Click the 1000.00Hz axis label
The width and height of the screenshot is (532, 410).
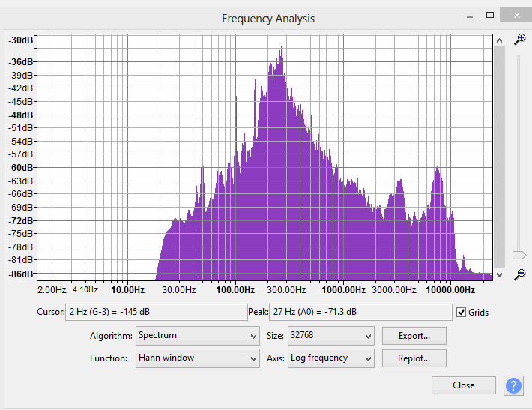(x=343, y=290)
